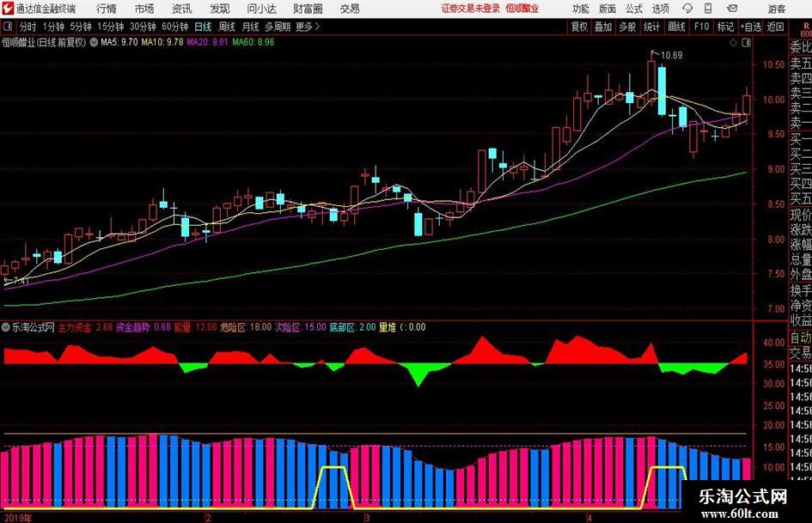Select the 日线 daily period tab
This screenshot has width=812, height=523.
[x=203, y=27]
